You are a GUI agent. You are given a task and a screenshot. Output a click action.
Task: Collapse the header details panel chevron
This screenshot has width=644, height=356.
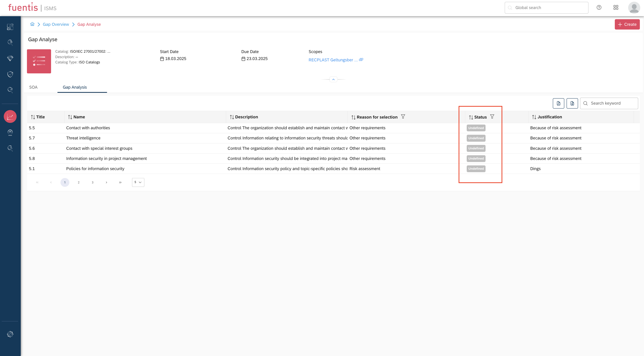click(x=333, y=79)
